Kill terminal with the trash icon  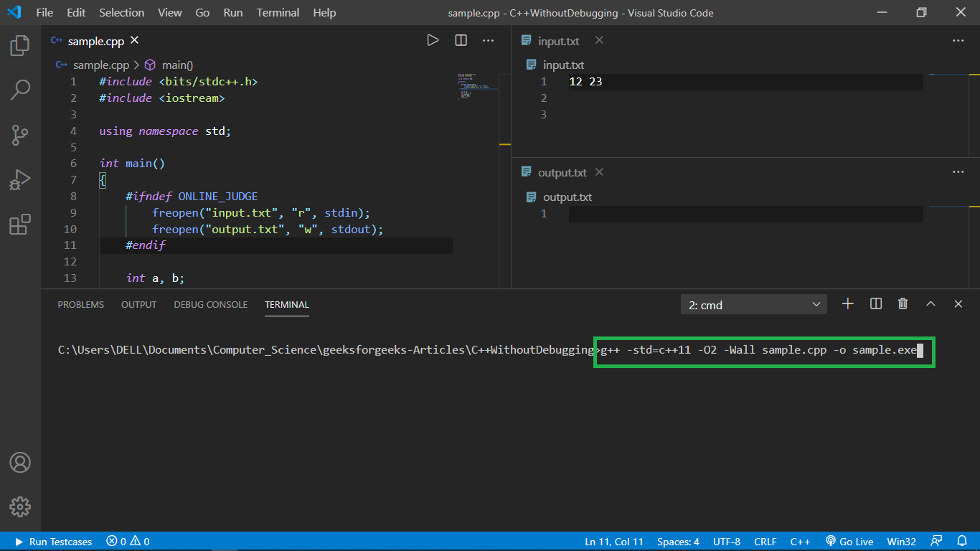903,304
